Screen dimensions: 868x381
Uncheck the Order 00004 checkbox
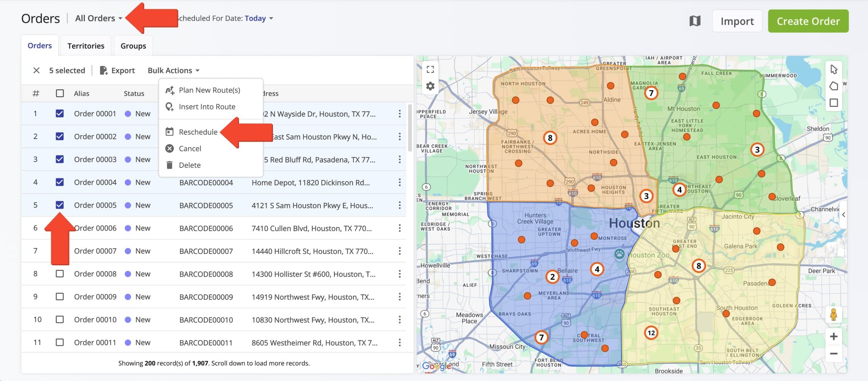click(60, 182)
